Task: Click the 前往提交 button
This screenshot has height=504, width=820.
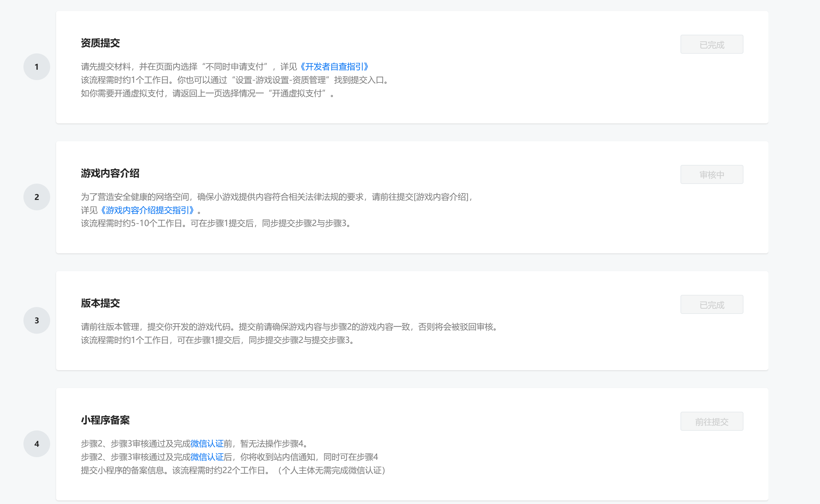Action: click(712, 421)
